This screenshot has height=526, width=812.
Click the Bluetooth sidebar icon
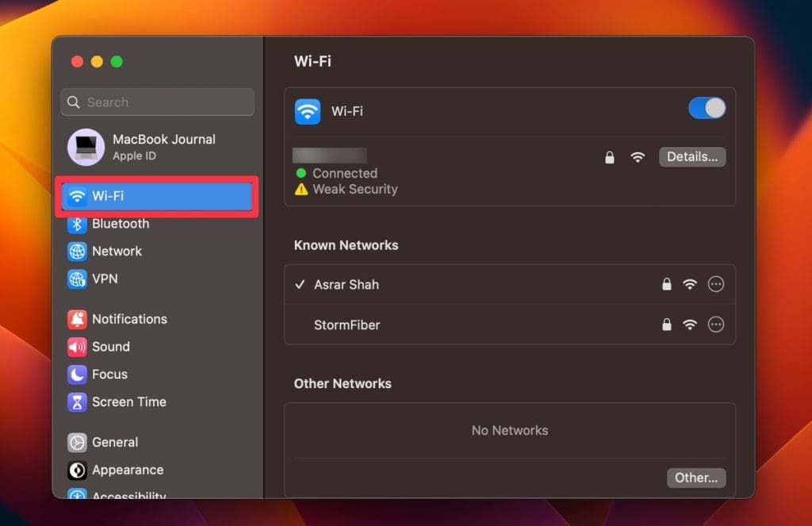(x=77, y=224)
